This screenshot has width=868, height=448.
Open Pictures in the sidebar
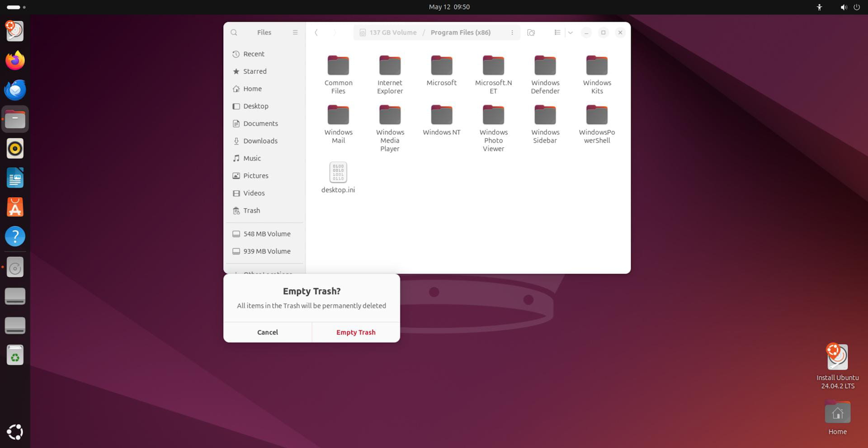click(264, 176)
